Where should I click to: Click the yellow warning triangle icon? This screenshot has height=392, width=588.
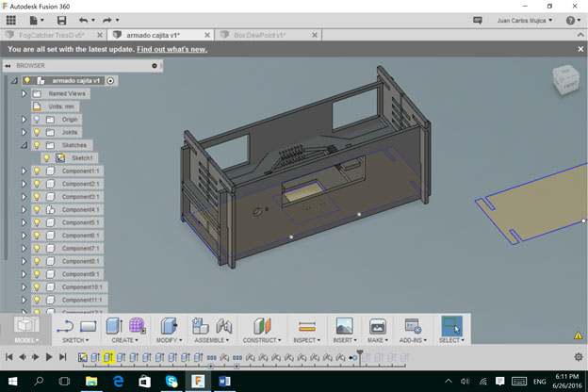[578, 335]
